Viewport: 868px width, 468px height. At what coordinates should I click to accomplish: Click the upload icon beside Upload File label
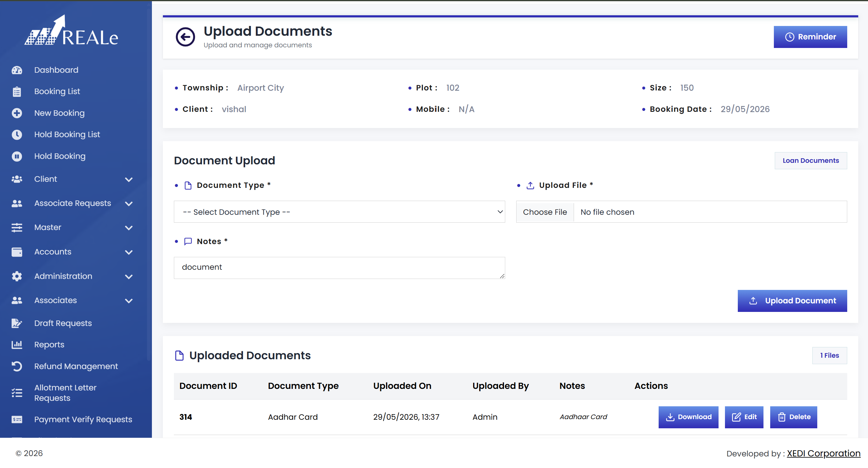point(530,185)
